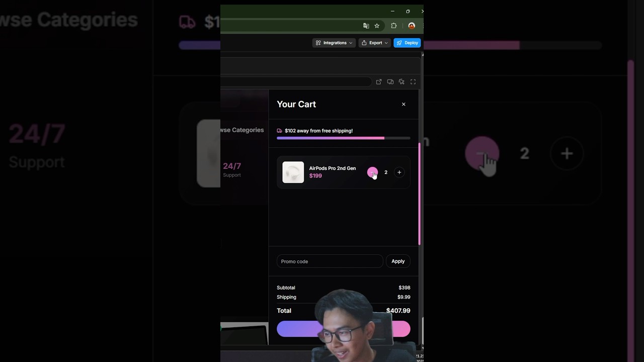This screenshot has height=362, width=644.
Task: Click the Google Translate icon in address bar
Action: (x=366, y=26)
